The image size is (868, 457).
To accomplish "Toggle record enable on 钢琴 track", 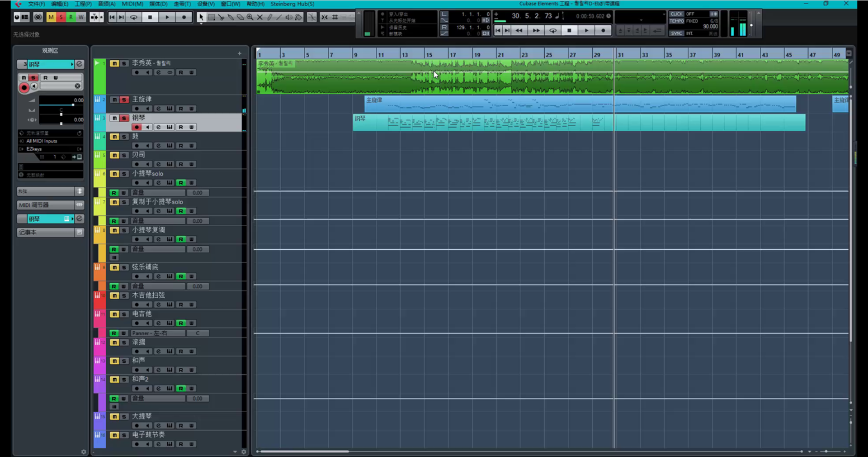I will point(137,127).
